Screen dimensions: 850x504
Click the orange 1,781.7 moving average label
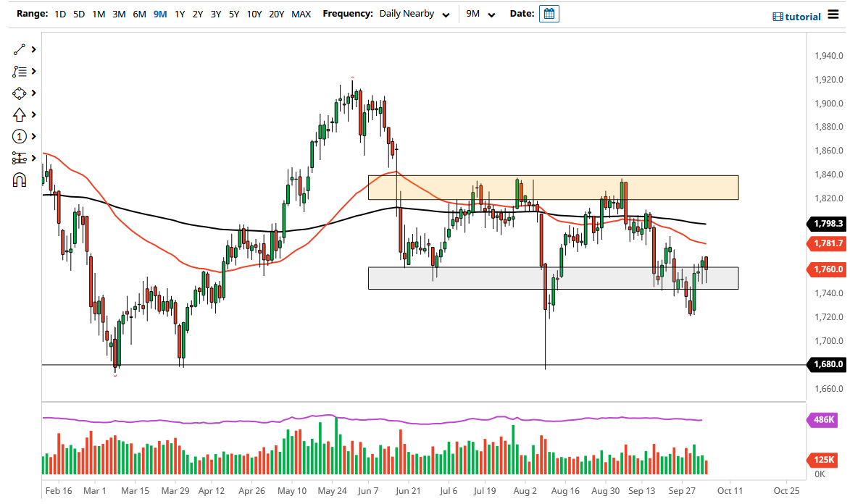click(828, 243)
